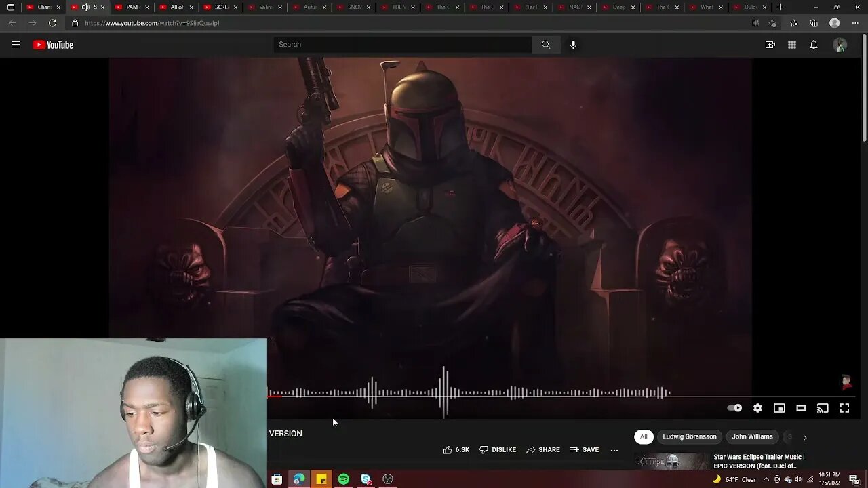
Task: Click the browser address bar URL
Action: coord(152,23)
